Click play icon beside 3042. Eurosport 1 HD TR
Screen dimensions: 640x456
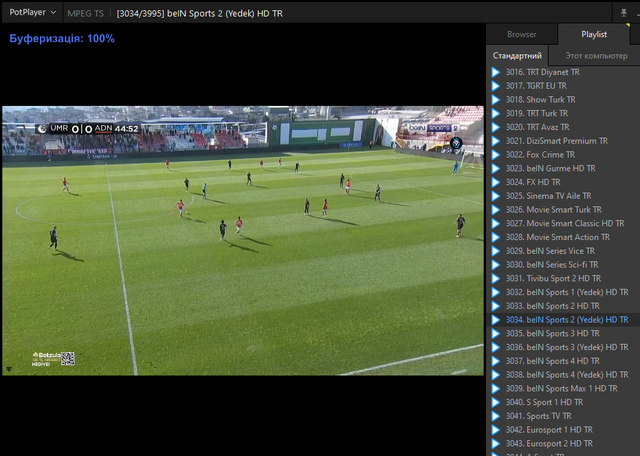tap(496, 430)
